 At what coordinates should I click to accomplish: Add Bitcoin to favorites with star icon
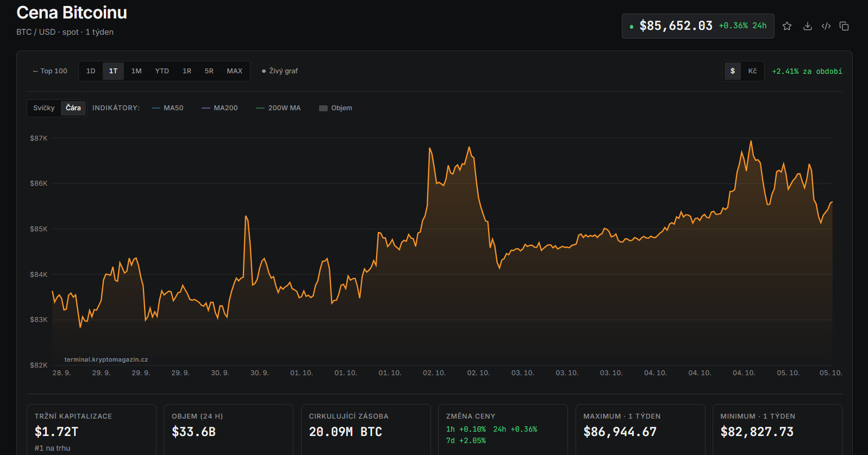pos(786,26)
